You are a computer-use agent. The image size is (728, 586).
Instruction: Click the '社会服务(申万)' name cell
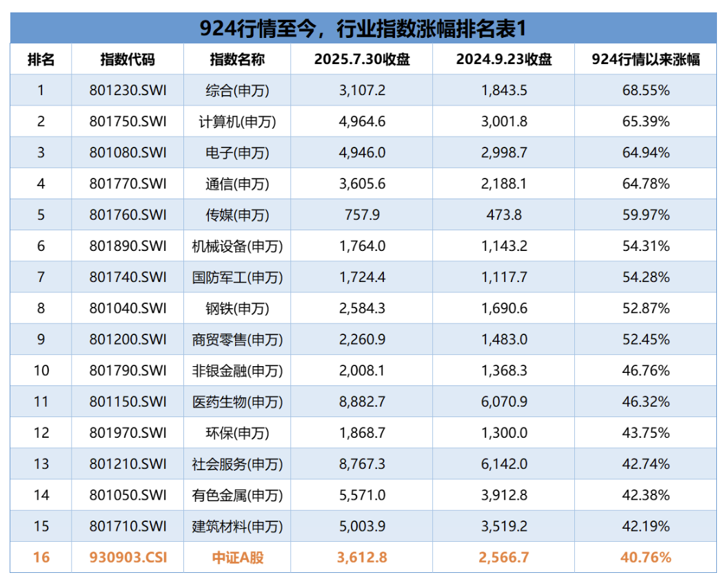pos(237,464)
